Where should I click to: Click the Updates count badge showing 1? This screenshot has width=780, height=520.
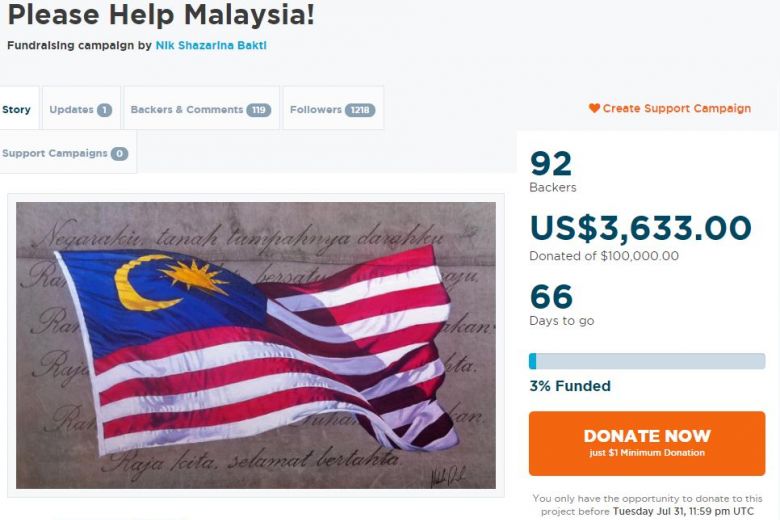[104, 110]
